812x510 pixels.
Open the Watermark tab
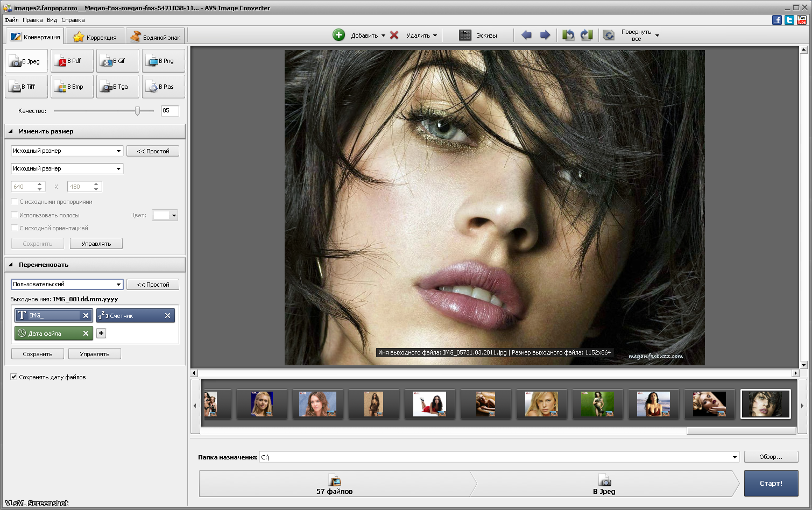click(x=156, y=37)
